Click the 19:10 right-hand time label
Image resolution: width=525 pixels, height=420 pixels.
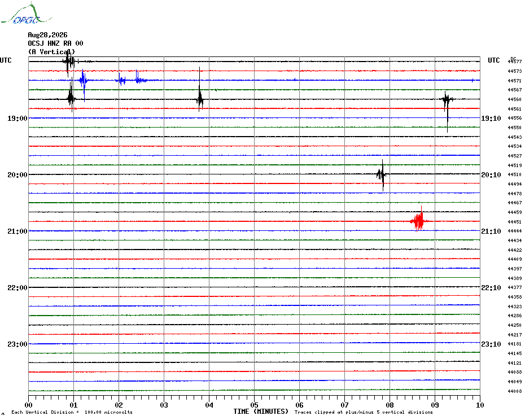[491, 119]
